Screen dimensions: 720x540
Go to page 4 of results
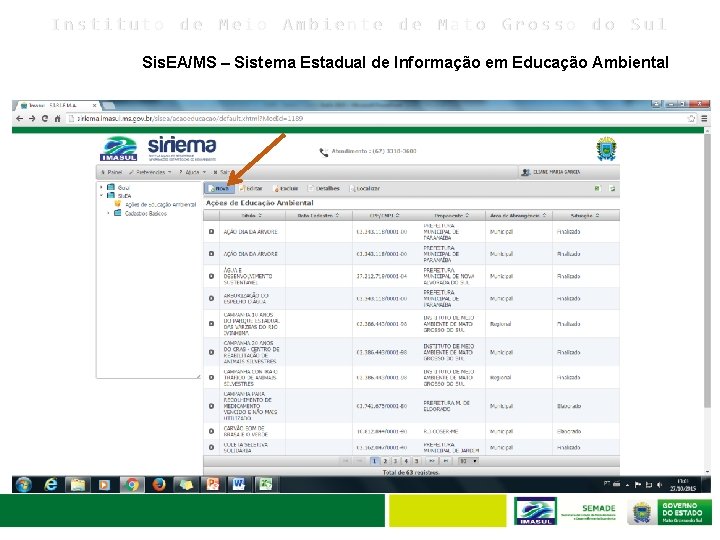pyautogui.click(x=406, y=461)
